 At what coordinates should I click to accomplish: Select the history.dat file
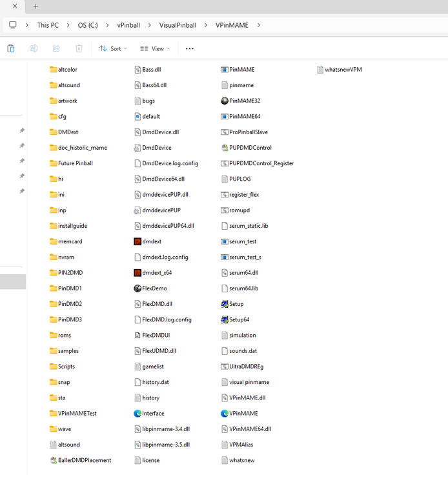point(152,382)
